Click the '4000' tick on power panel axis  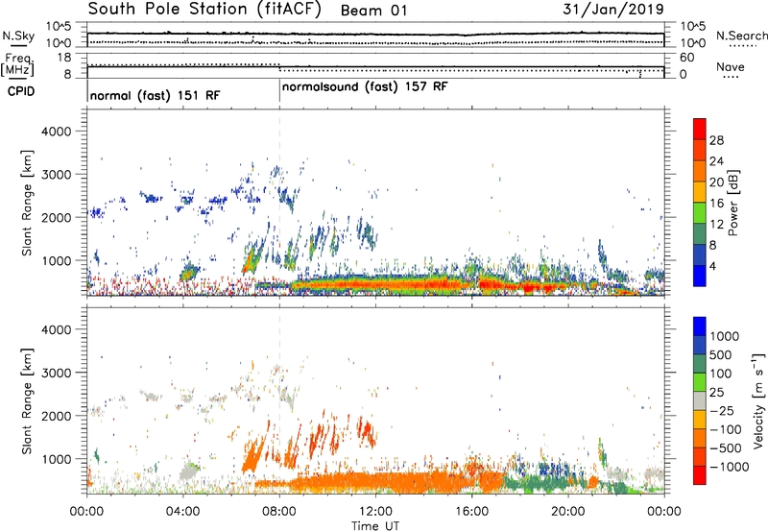click(x=56, y=132)
